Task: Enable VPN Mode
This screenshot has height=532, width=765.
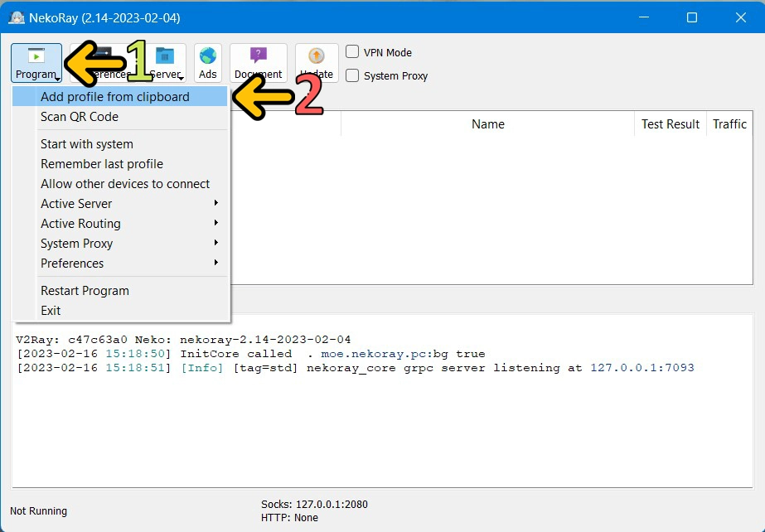Action: pyautogui.click(x=351, y=51)
